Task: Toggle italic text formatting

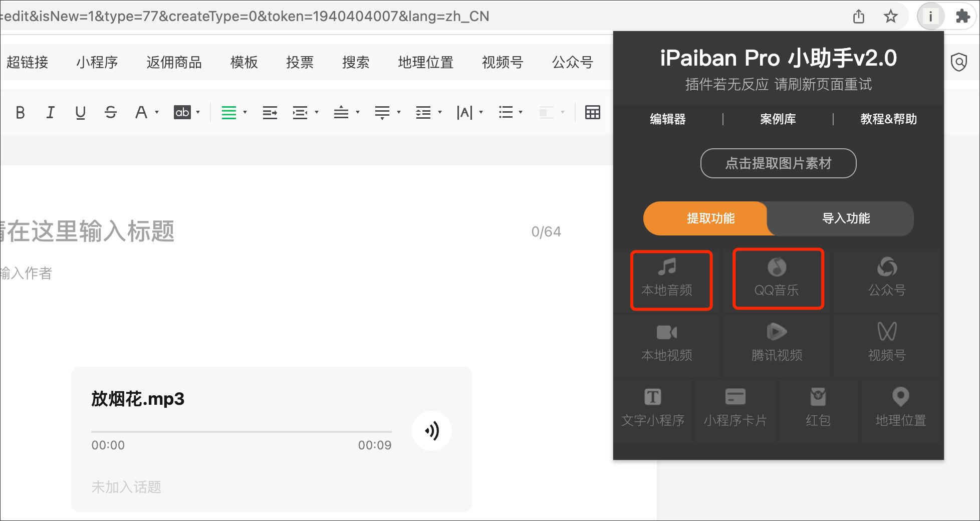Action: (50, 113)
